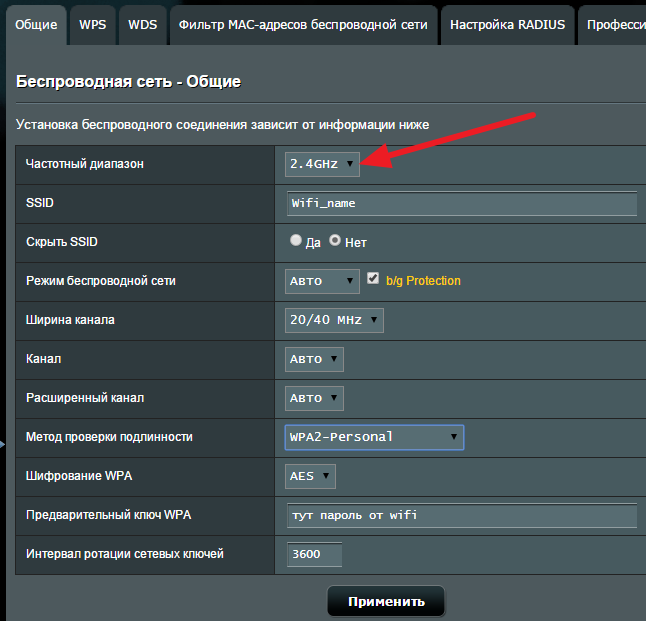
Task: Open the Режим беспроводной сети dropdown
Action: click(321, 281)
